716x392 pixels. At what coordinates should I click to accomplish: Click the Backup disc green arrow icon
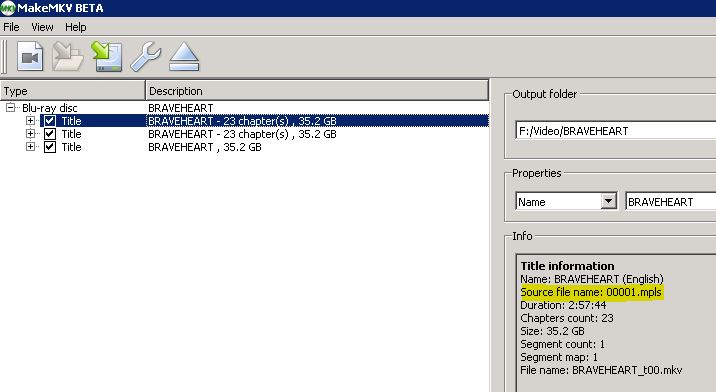(x=107, y=57)
